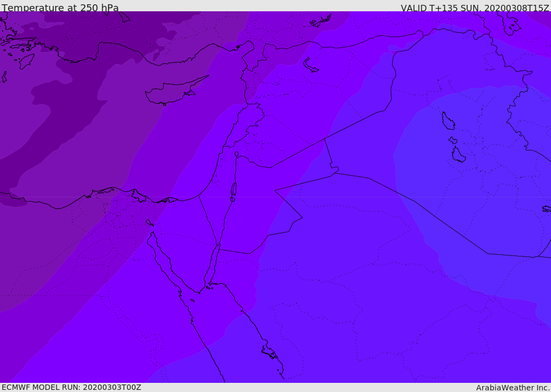Click the 'Temperature at 250 hPa' title
The image size is (551, 392).
(x=60, y=8)
